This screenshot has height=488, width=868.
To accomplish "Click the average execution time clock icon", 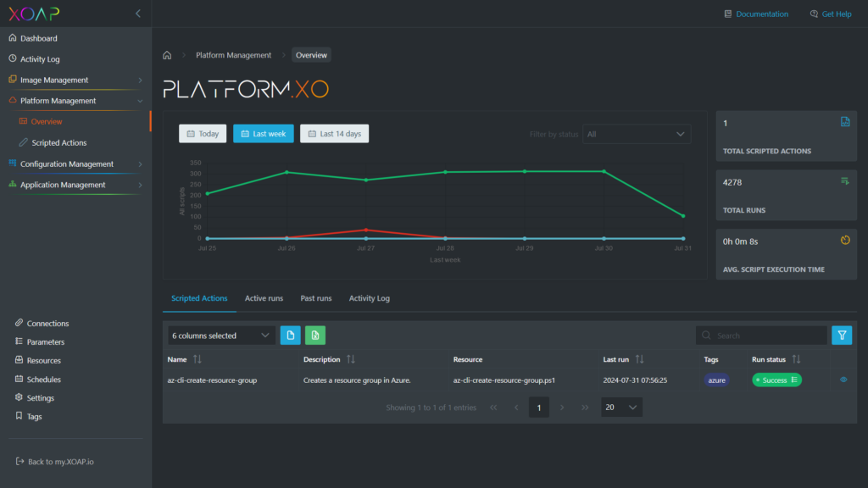I will 845,240.
